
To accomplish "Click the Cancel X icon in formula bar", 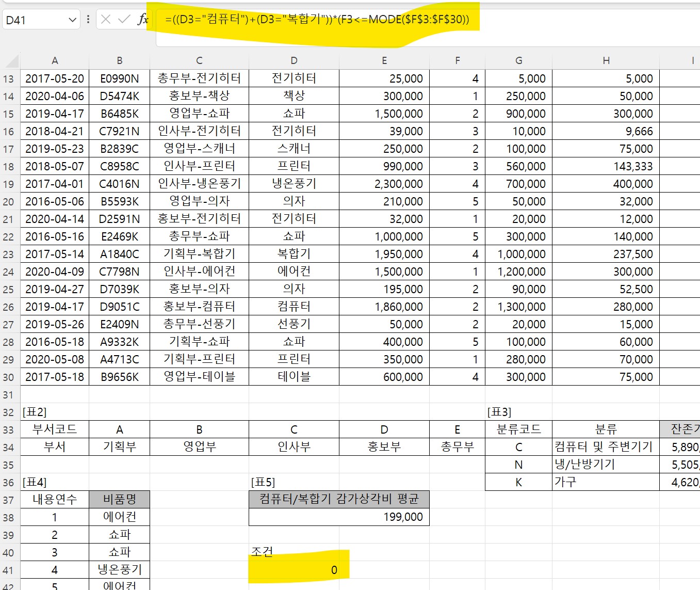I will pyautogui.click(x=106, y=20).
